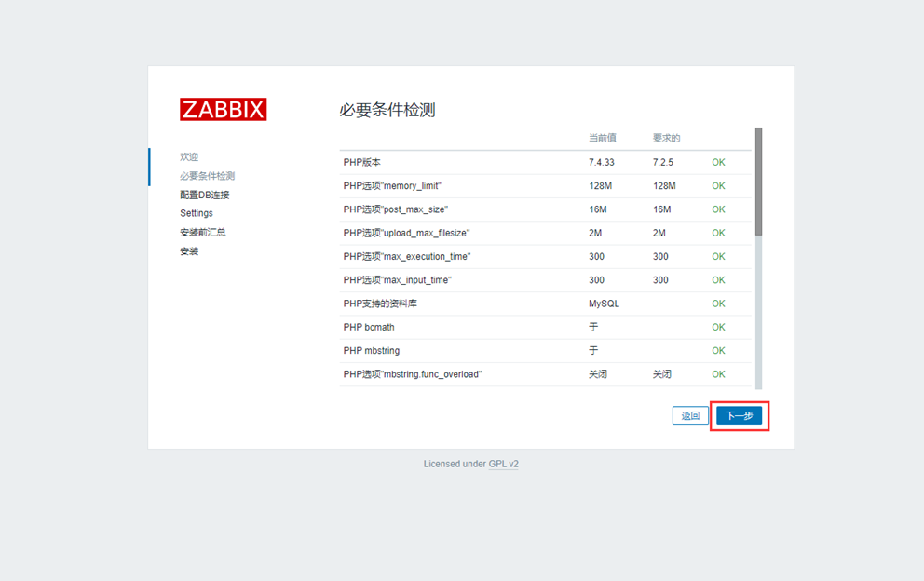Click OK status in post_max_size row
Viewport: 924px width, 581px height.
pyautogui.click(x=718, y=209)
